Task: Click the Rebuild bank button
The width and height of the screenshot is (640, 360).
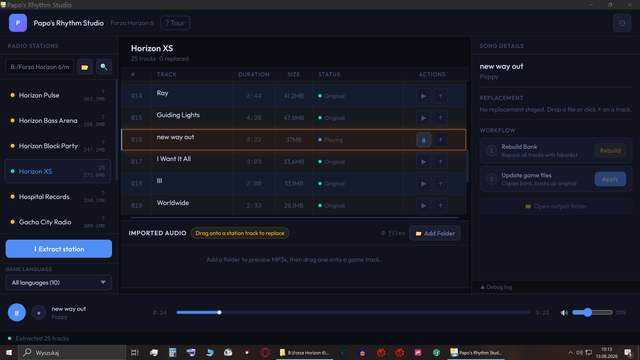Action: tap(610, 151)
